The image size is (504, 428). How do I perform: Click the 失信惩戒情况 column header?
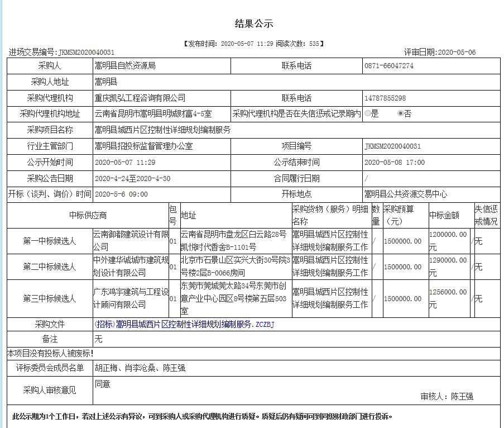486,216
